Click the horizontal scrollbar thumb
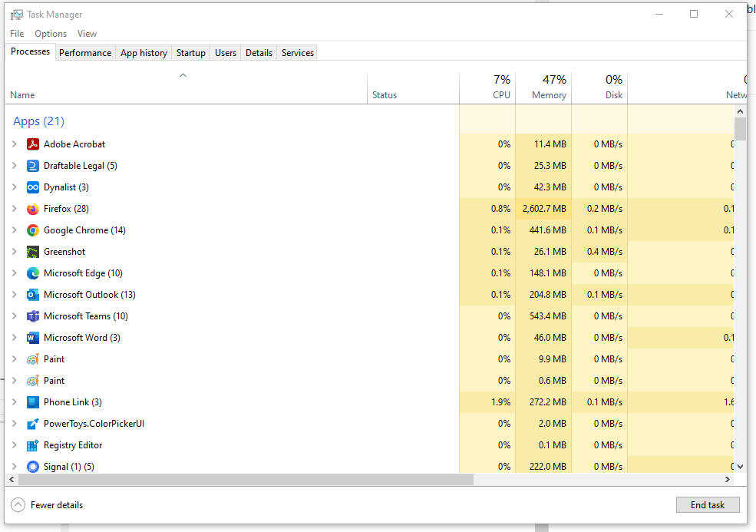 (x=246, y=480)
